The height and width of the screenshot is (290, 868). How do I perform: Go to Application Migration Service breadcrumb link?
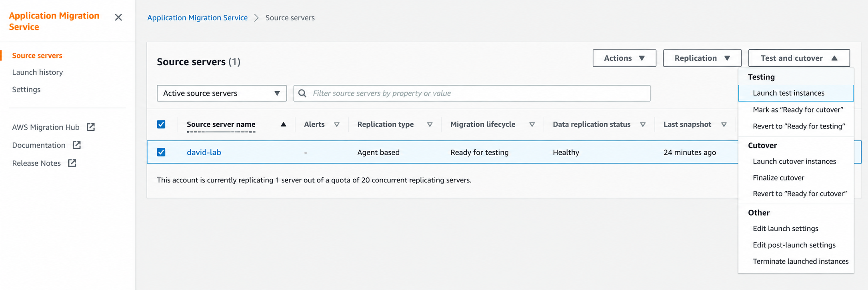198,18
